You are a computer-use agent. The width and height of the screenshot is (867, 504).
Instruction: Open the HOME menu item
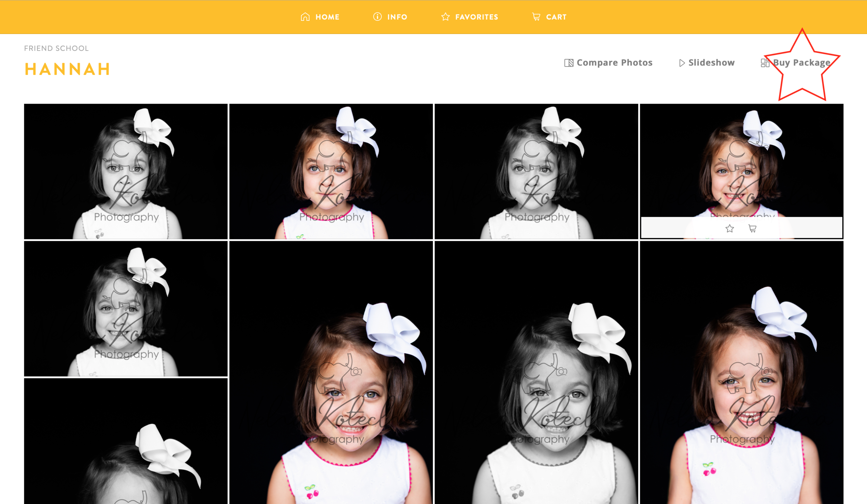[x=327, y=17]
